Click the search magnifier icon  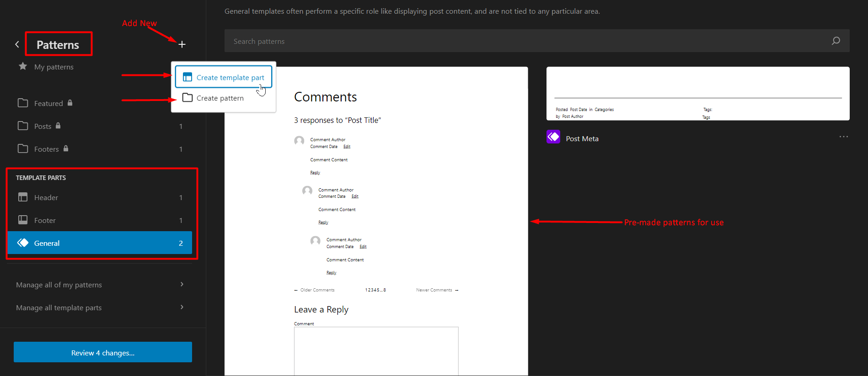point(836,41)
